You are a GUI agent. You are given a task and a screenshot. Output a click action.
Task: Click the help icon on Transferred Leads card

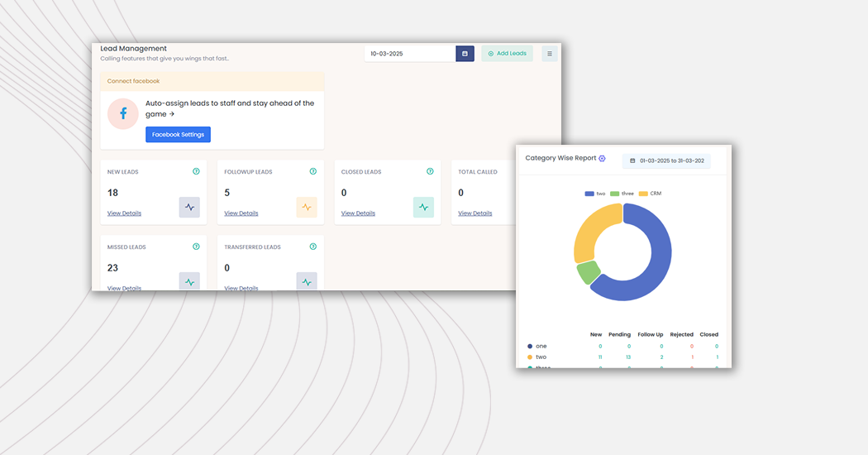point(312,247)
